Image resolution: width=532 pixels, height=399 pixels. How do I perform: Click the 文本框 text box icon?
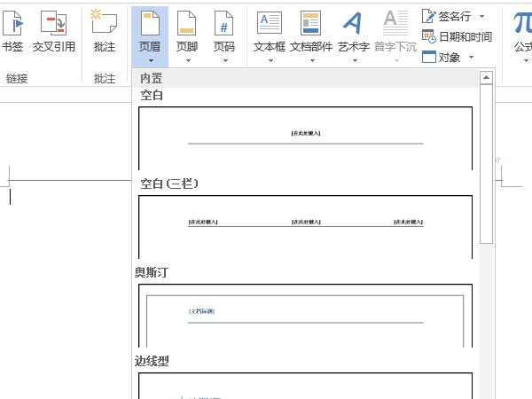(x=270, y=23)
